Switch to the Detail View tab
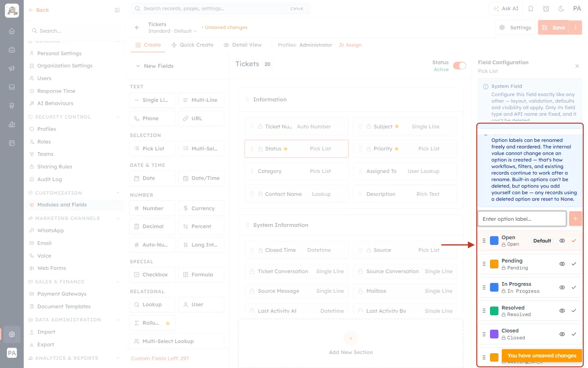The height and width of the screenshot is (368, 588). click(x=243, y=45)
